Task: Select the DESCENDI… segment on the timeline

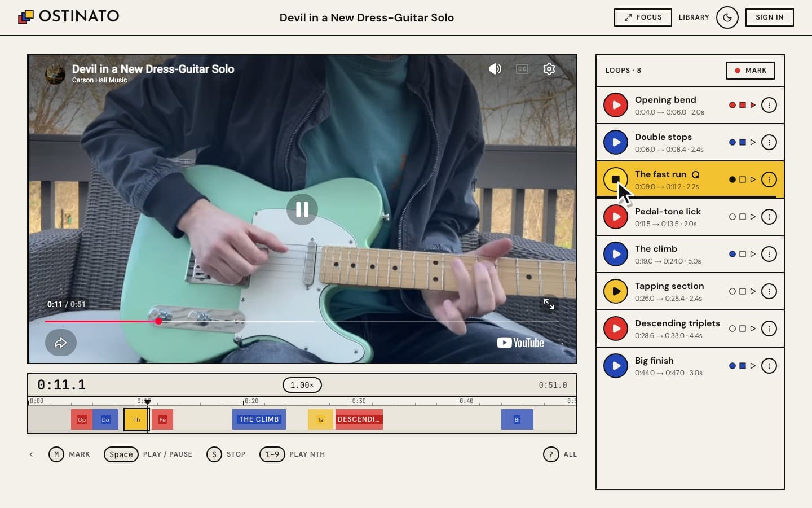Action: pos(359,419)
